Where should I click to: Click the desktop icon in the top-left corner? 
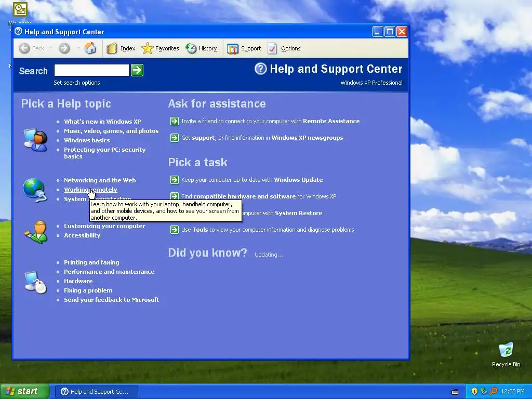(20, 9)
